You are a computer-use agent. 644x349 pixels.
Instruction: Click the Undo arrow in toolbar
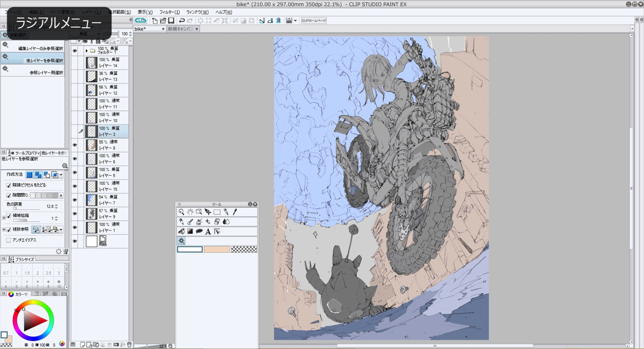(x=181, y=21)
